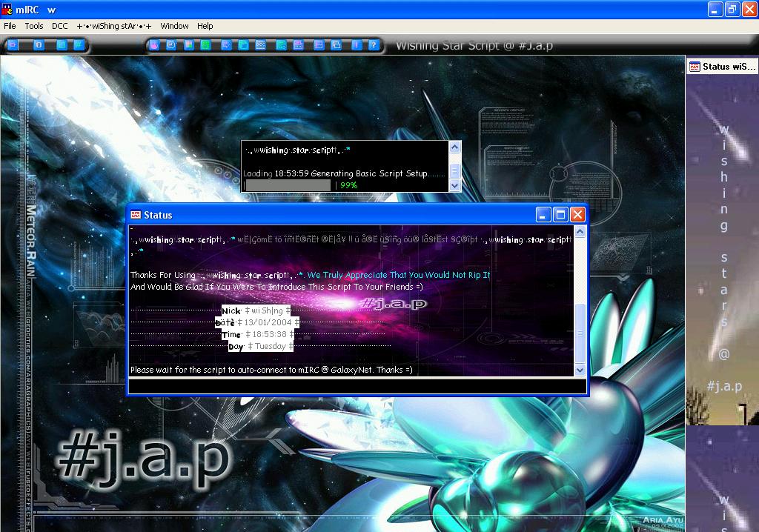
Task: Click the loading window scrollbar thumb
Action: (x=454, y=170)
